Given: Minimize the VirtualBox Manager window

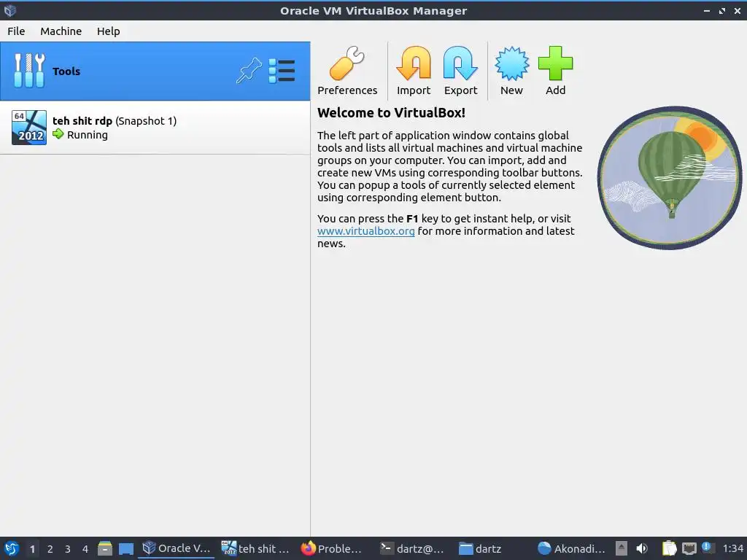Looking at the screenshot, I should pos(706,10).
